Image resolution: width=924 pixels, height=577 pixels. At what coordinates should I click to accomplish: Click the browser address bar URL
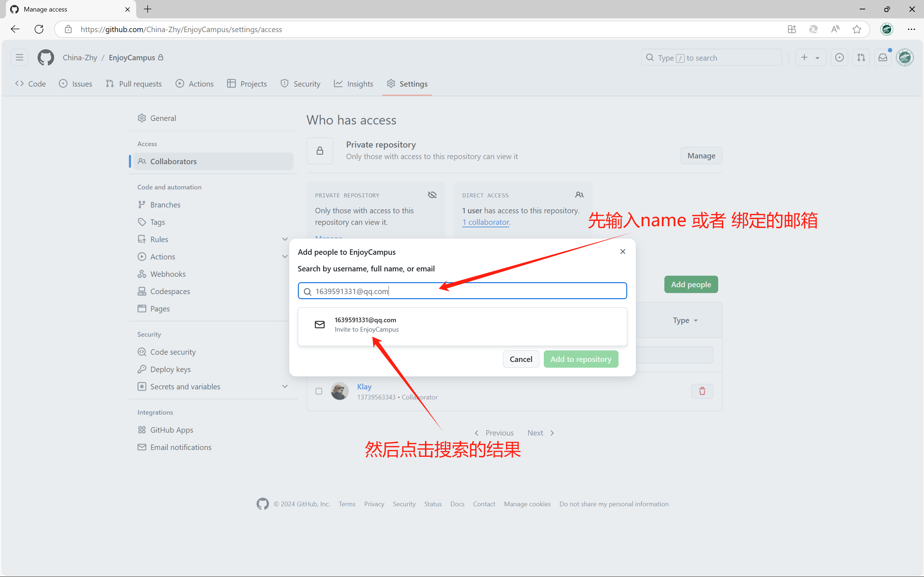[181, 29]
